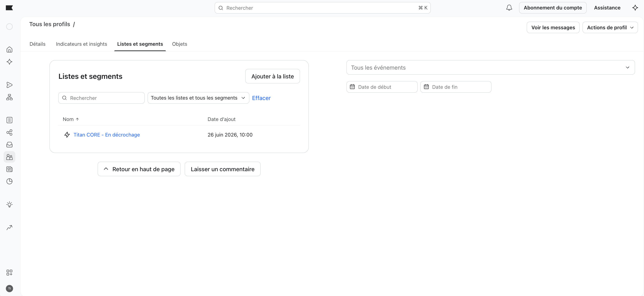The image size is (644, 296).
Task: Open the lightbulb ideas sidebar icon
Action: click(x=9, y=204)
